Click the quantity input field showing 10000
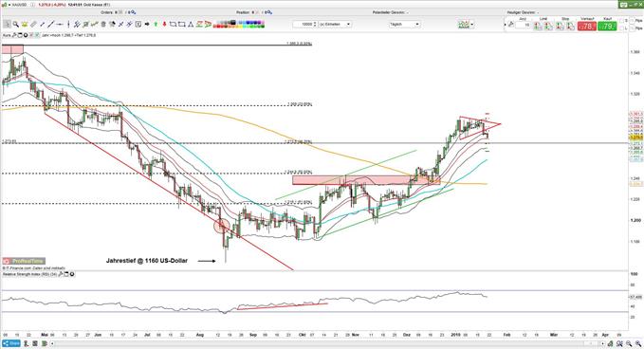 [x=304, y=25]
